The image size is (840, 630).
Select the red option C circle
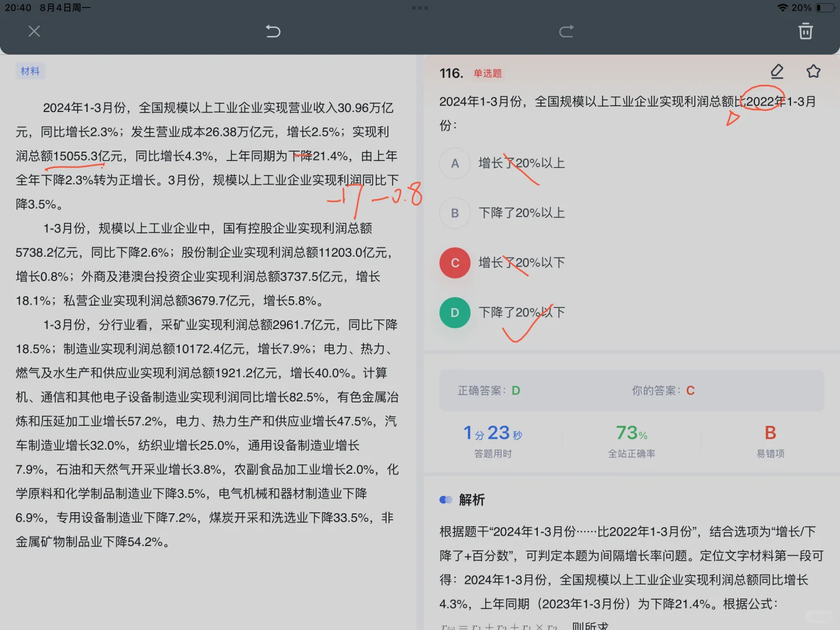tap(455, 263)
